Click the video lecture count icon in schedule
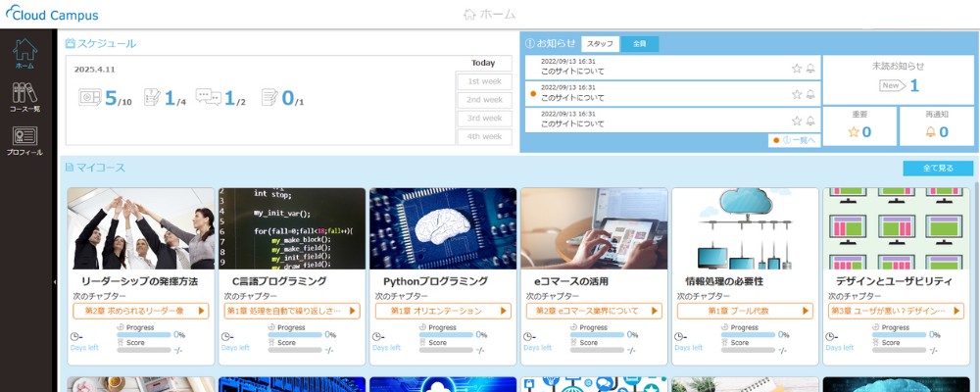980x392 pixels. 90,97
